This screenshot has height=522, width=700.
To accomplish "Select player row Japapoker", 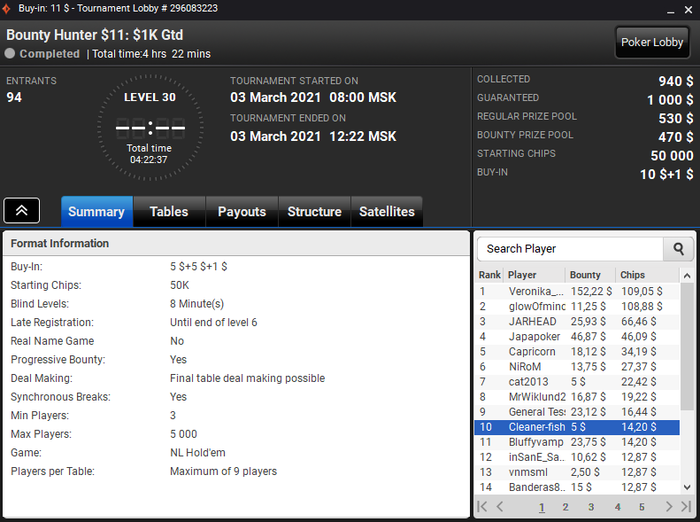I will (x=577, y=337).
